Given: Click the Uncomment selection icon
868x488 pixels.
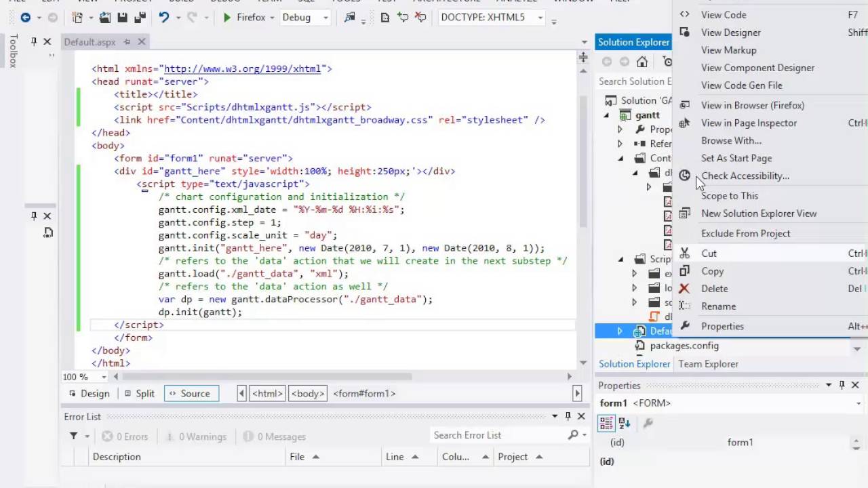Looking at the screenshot, I should click(x=420, y=18).
